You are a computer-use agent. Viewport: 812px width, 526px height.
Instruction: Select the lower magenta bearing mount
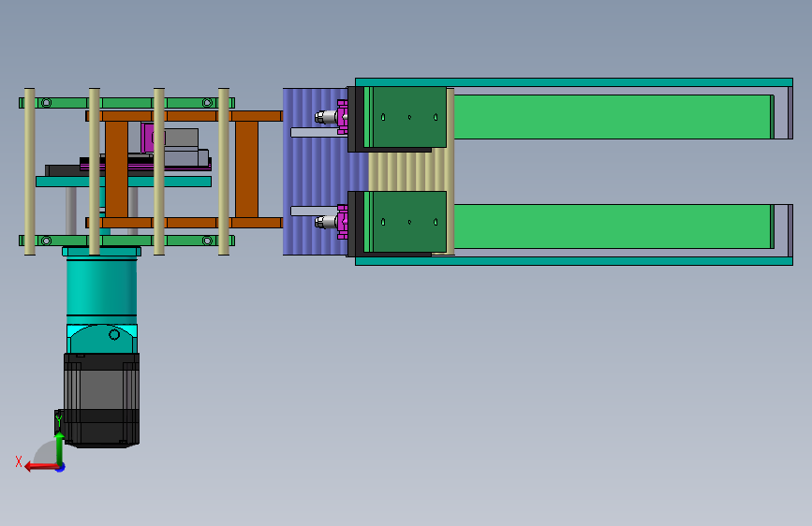pos(342,222)
